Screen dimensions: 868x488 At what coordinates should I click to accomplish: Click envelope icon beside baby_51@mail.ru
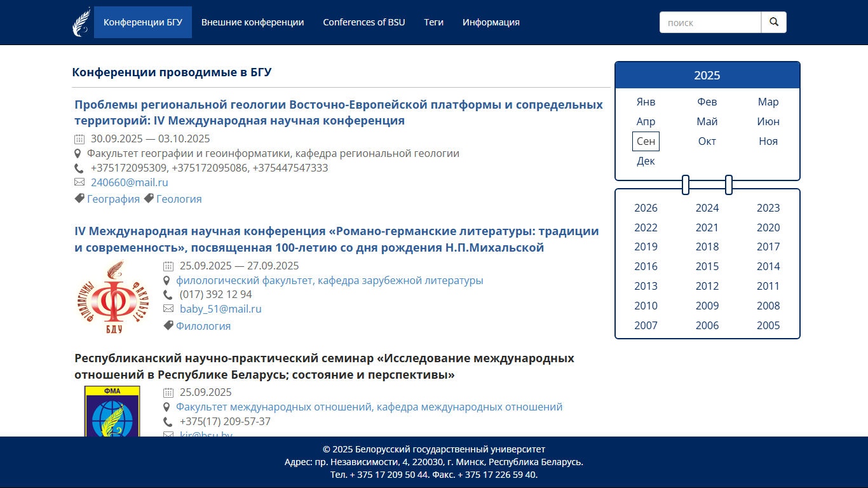(x=168, y=309)
